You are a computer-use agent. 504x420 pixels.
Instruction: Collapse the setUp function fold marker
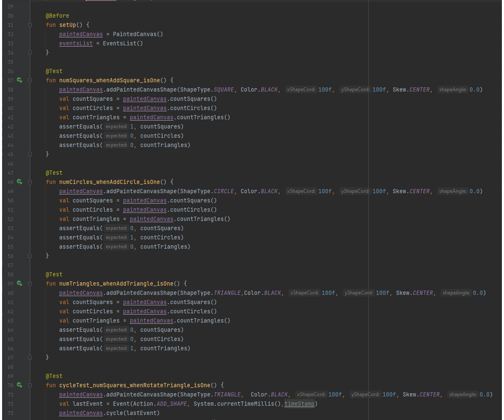30,25
